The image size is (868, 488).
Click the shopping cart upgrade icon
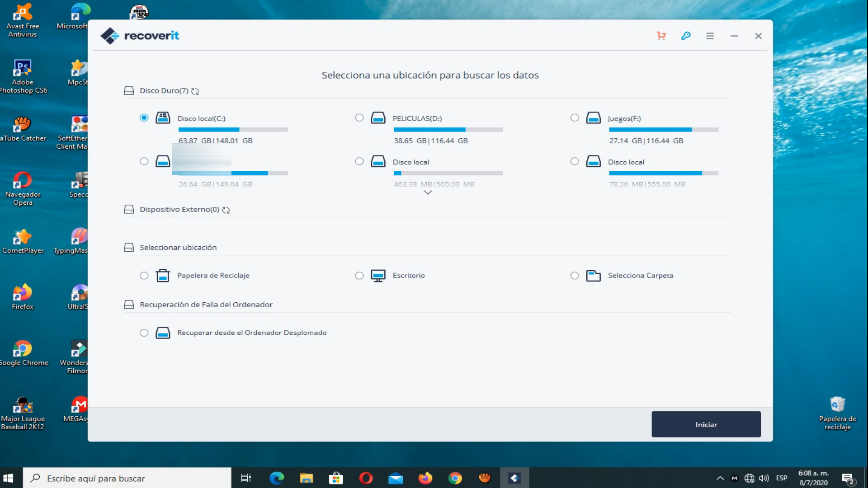click(x=661, y=35)
